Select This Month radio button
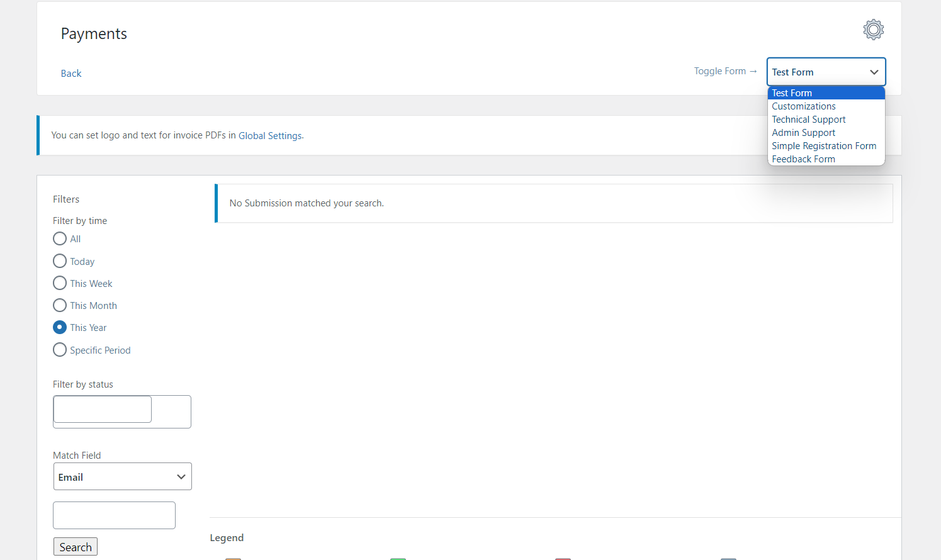The height and width of the screenshot is (560, 941). pyautogui.click(x=59, y=305)
